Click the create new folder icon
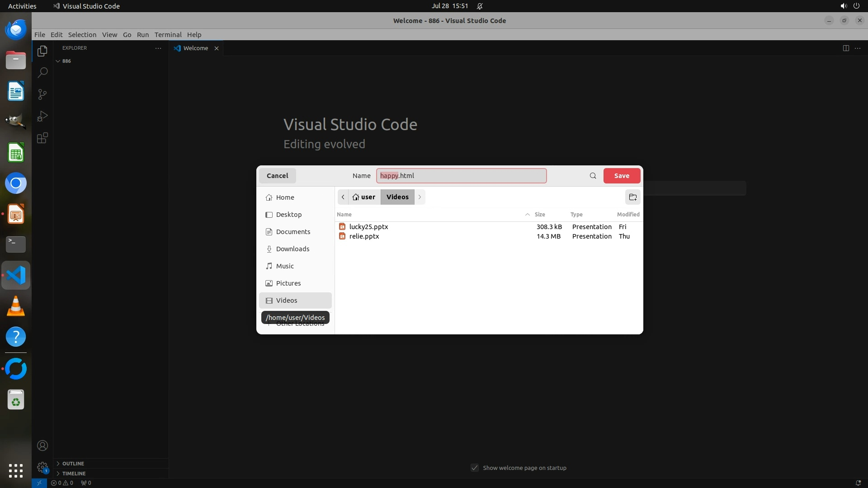This screenshot has height=488, width=868. [632, 197]
